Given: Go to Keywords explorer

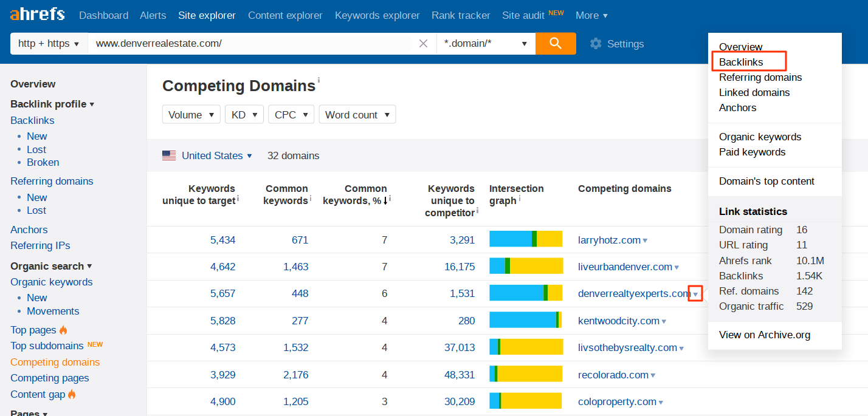Looking at the screenshot, I should tap(377, 15).
